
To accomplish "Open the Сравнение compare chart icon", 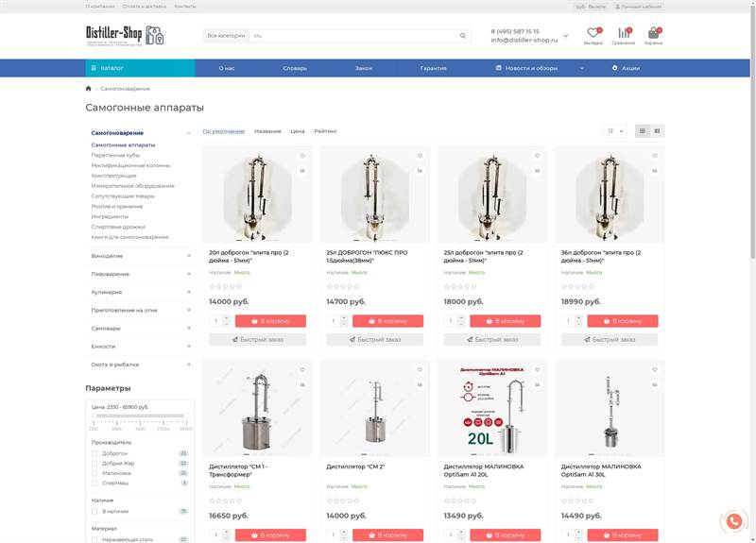I will [x=623, y=33].
